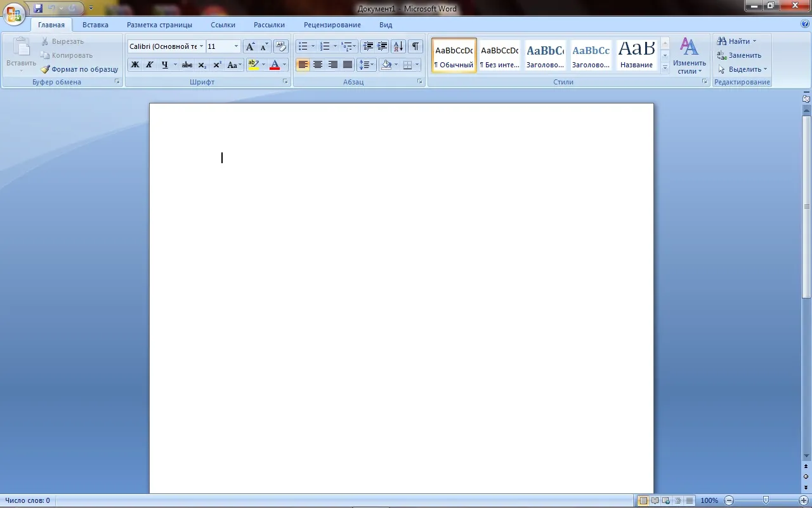Open the Разметка страницы tab
The width and height of the screenshot is (812, 508).
159,25
